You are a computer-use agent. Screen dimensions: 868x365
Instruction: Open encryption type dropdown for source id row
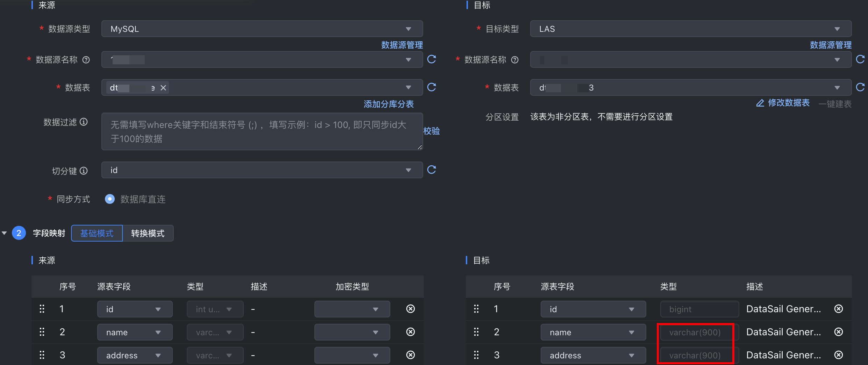point(352,309)
